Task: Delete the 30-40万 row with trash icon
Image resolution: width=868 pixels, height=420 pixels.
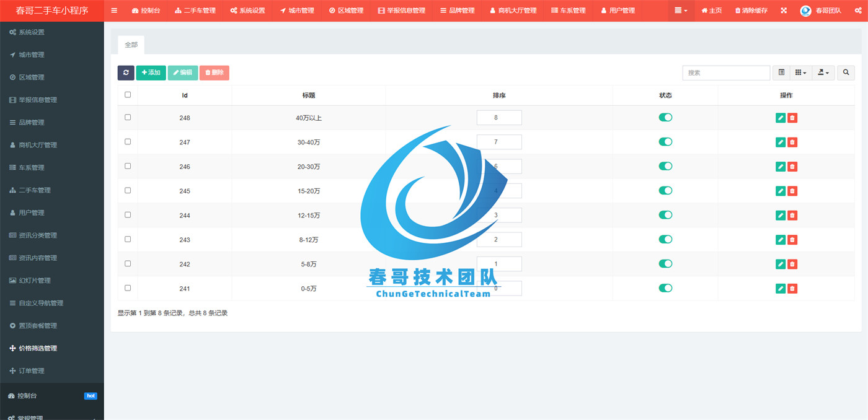Action: tap(792, 142)
